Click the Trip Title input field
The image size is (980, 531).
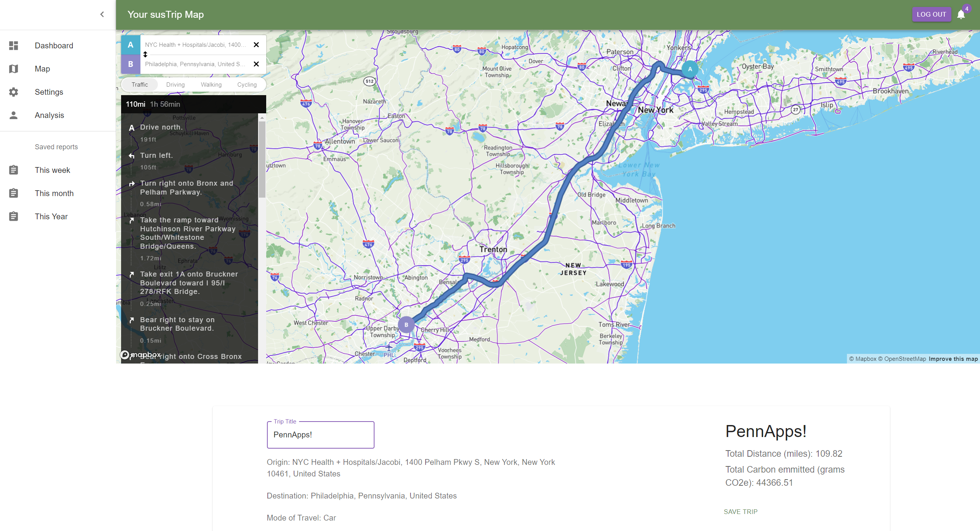click(x=320, y=435)
